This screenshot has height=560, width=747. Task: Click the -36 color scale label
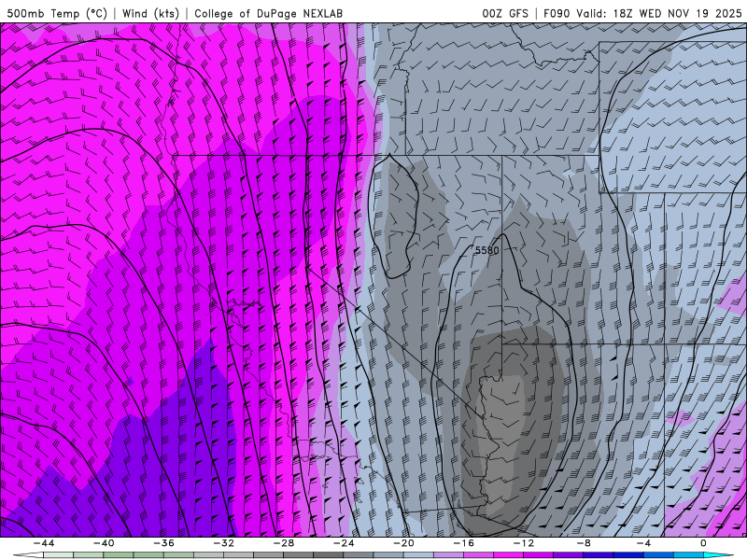163,543
